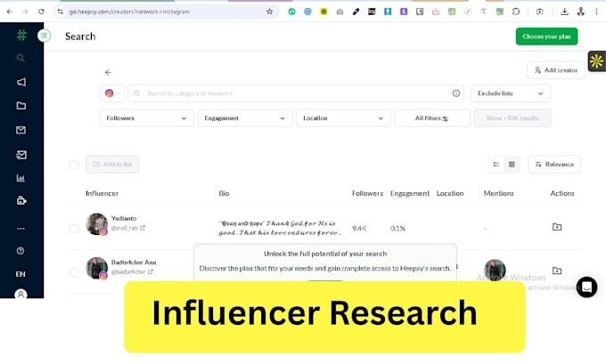The height and width of the screenshot is (364, 606).
Task: Open the Relevance sort menu
Action: (553, 165)
